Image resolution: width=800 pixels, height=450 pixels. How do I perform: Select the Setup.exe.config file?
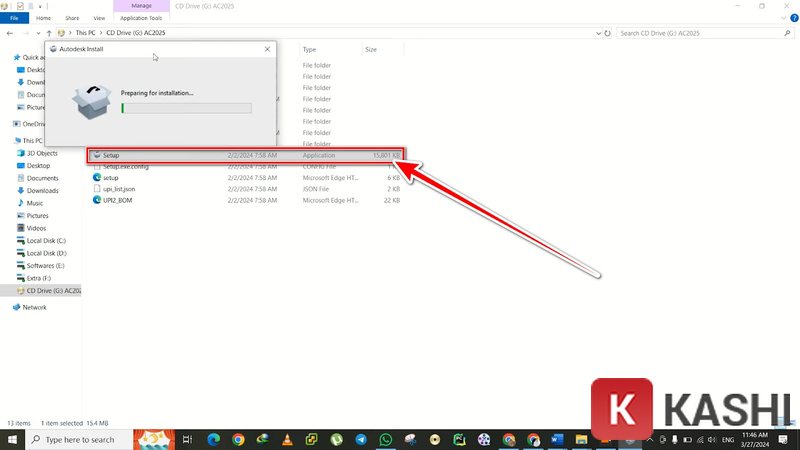pyautogui.click(x=246, y=166)
